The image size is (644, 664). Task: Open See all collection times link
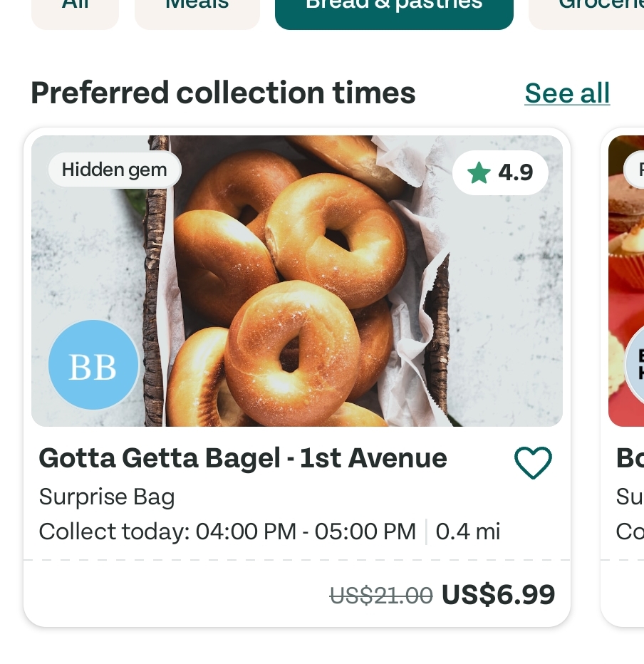tap(567, 93)
